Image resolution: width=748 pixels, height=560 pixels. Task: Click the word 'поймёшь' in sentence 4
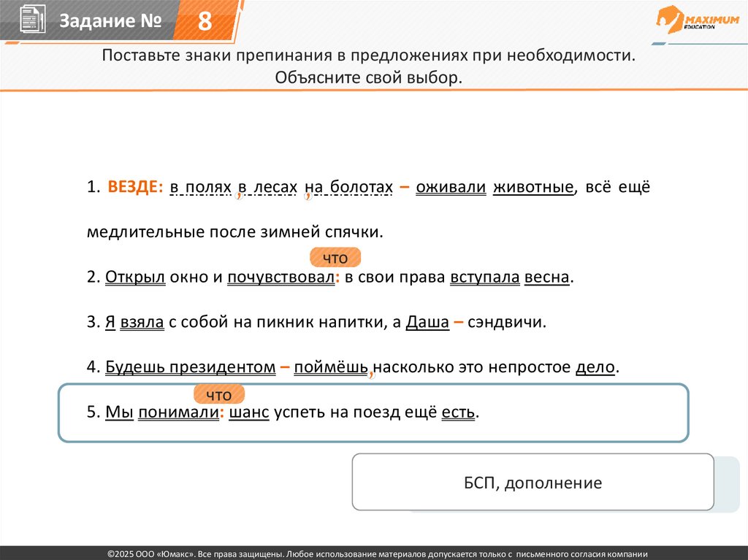click(331, 367)
